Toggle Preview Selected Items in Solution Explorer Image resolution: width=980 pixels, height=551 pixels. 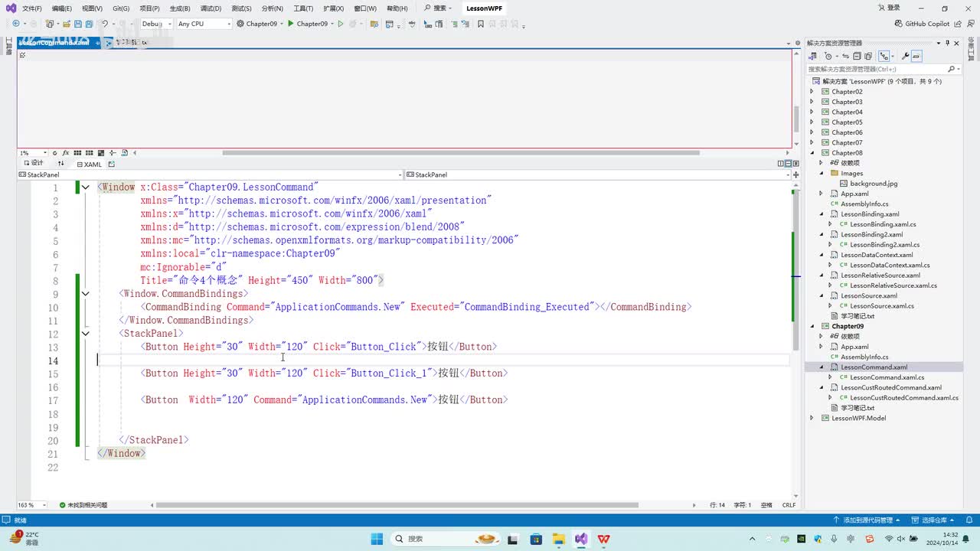916,56
